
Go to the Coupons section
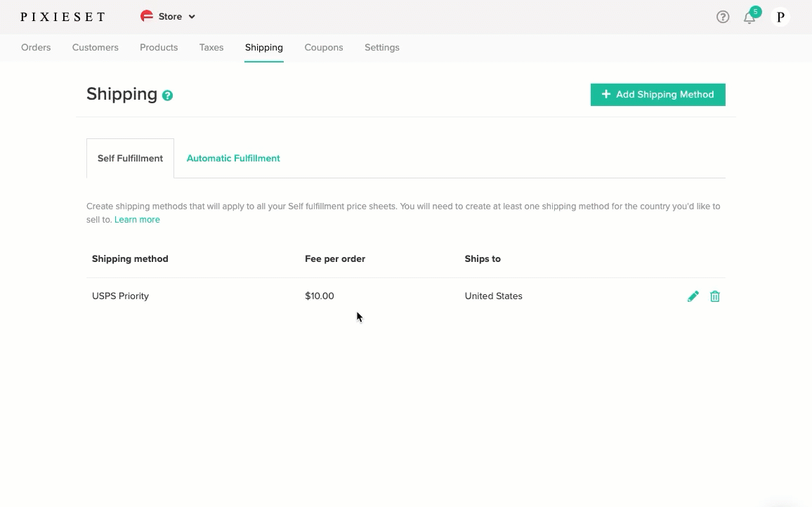[x=324, y=47]
